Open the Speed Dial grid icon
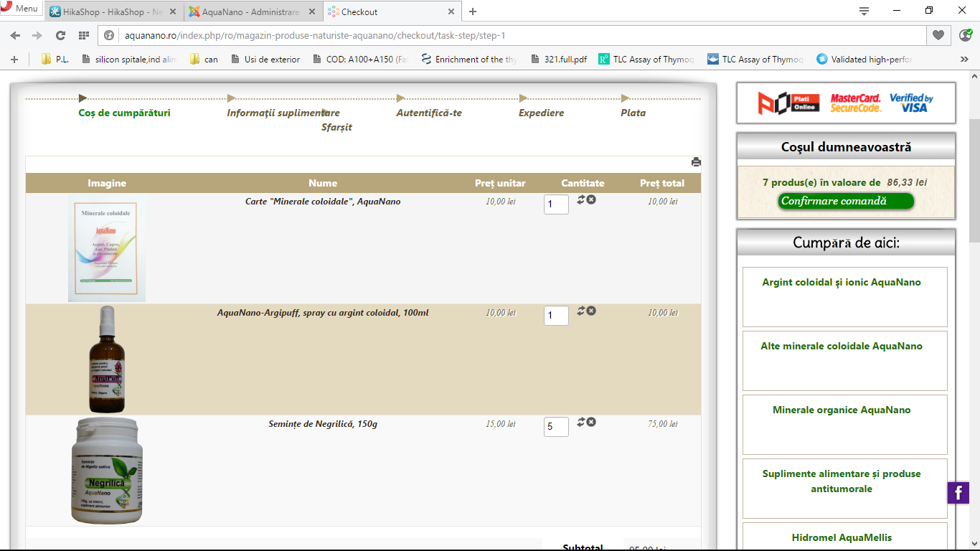 (x=84, y=35)
